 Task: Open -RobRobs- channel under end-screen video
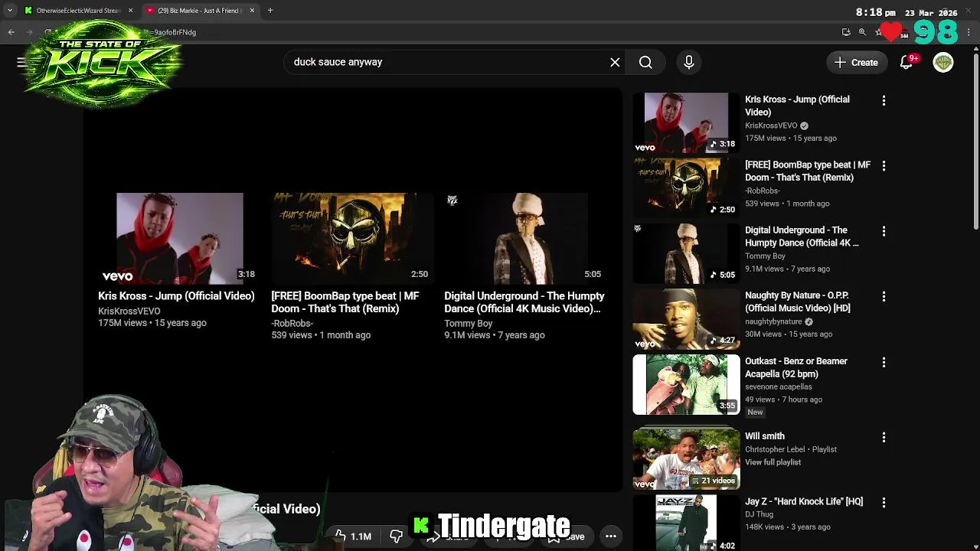pyautogui.click(x=292, y=324)
